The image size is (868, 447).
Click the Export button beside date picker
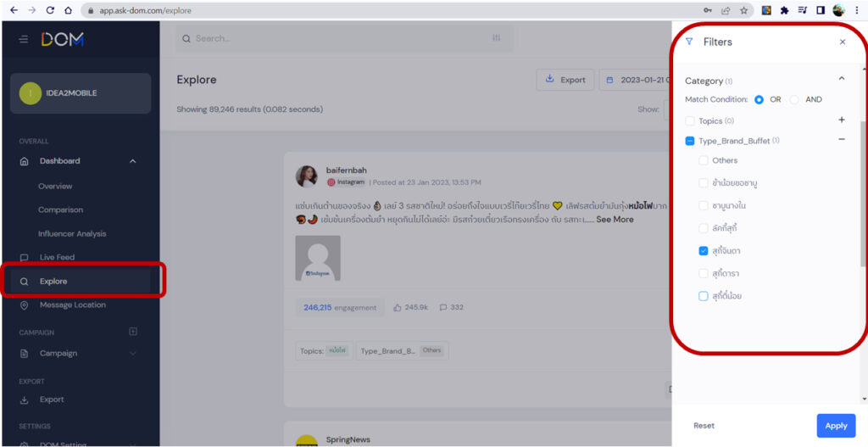point(565,80)
